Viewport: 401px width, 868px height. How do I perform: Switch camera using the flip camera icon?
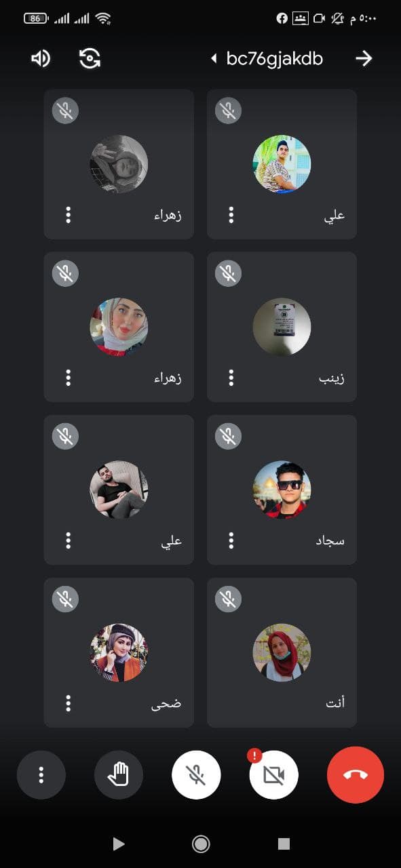point(90,58)
